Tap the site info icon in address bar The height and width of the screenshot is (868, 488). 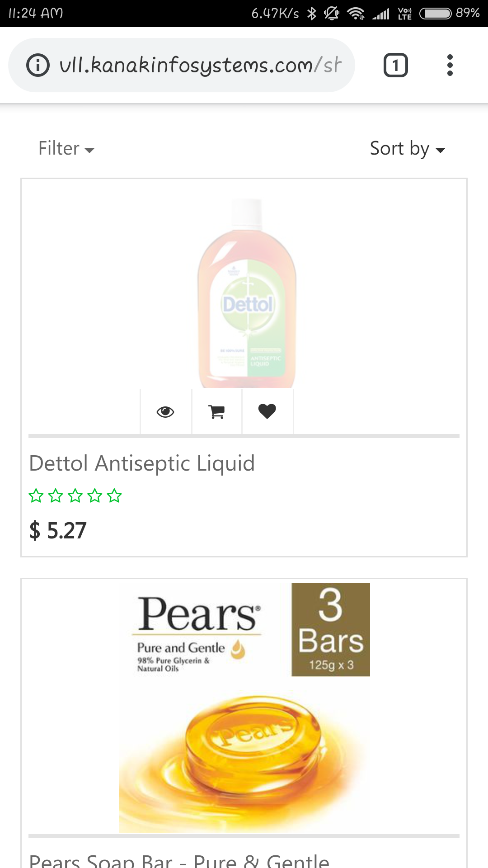tap(38, 65)
